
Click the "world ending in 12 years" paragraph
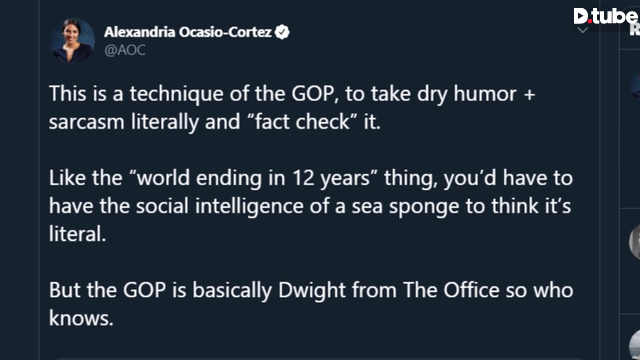coord(311,206)
